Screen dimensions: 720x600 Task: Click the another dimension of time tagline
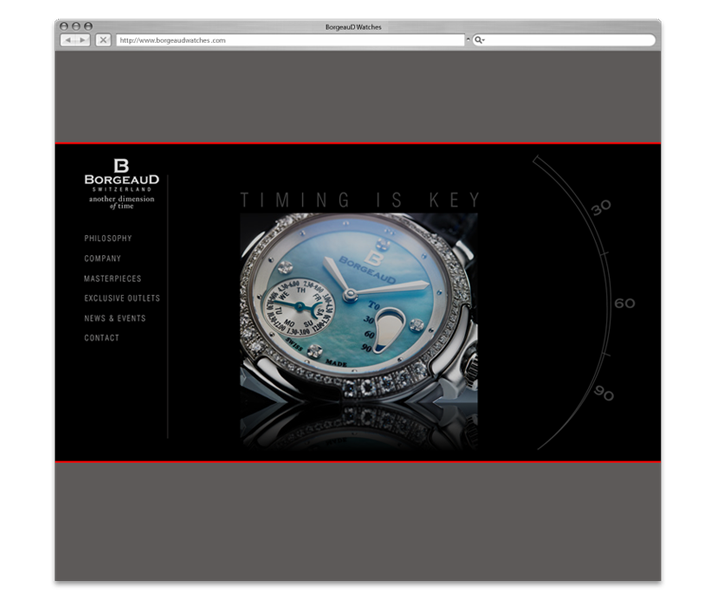click(122, 202)
